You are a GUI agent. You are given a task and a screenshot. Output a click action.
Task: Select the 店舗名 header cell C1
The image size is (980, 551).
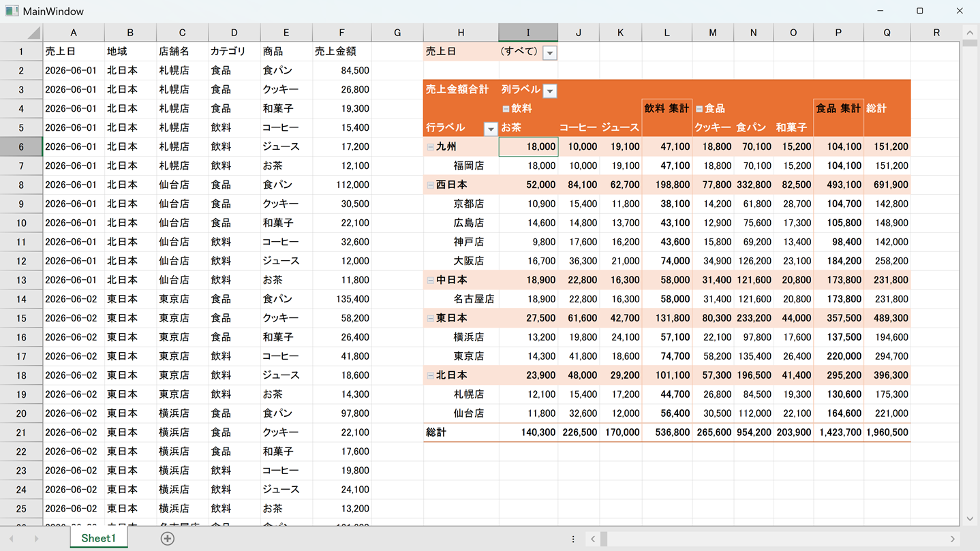[x=182, y=51]
